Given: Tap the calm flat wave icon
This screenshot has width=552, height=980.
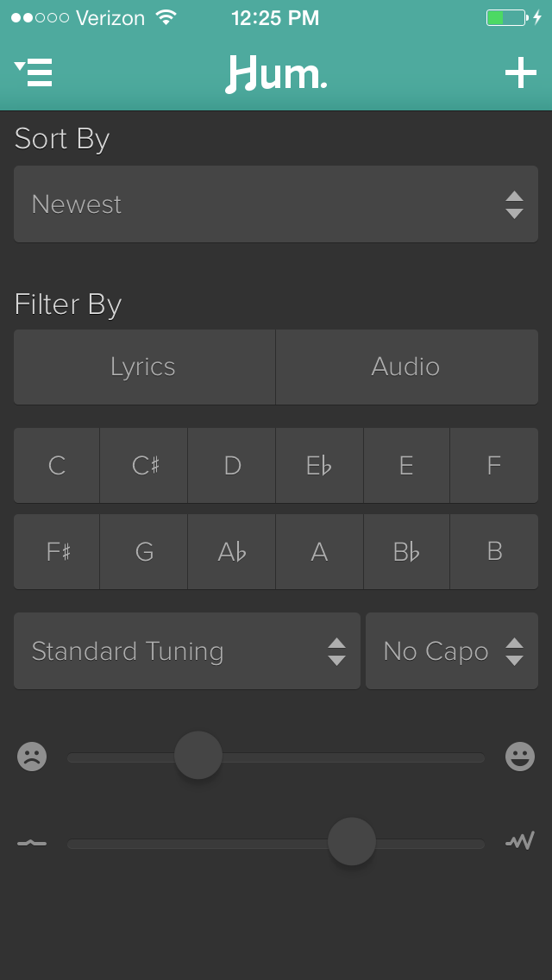Looking at the screenshot, I should point(32,843).
